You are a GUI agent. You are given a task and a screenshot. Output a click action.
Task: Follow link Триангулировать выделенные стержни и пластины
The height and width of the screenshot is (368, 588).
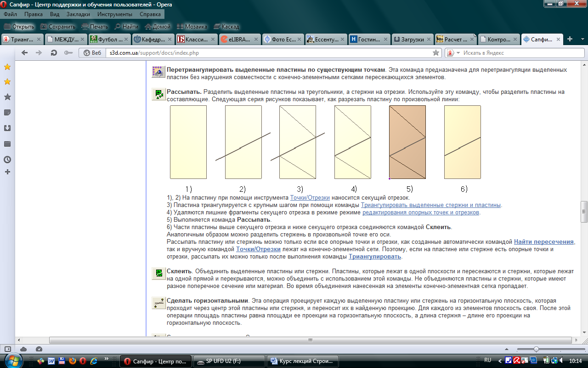click(x=431, y=205)
